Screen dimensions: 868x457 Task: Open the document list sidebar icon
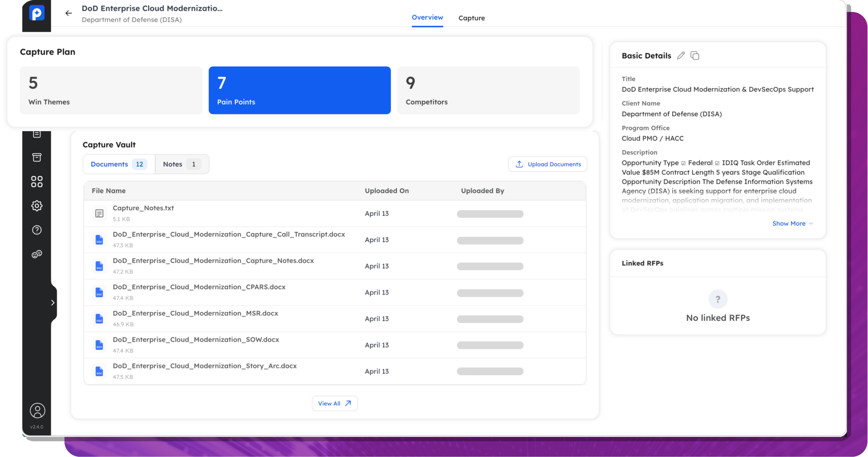(37, 134)
